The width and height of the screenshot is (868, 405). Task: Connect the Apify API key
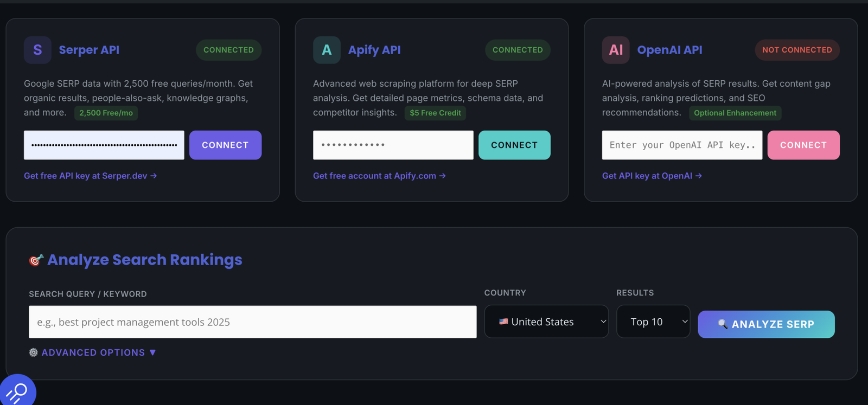[514, 145]
